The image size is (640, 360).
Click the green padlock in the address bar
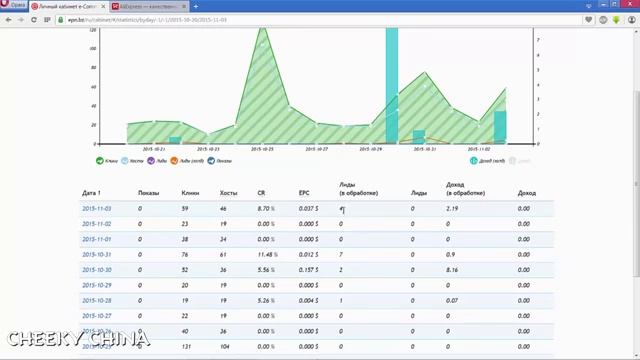point(61,20)
